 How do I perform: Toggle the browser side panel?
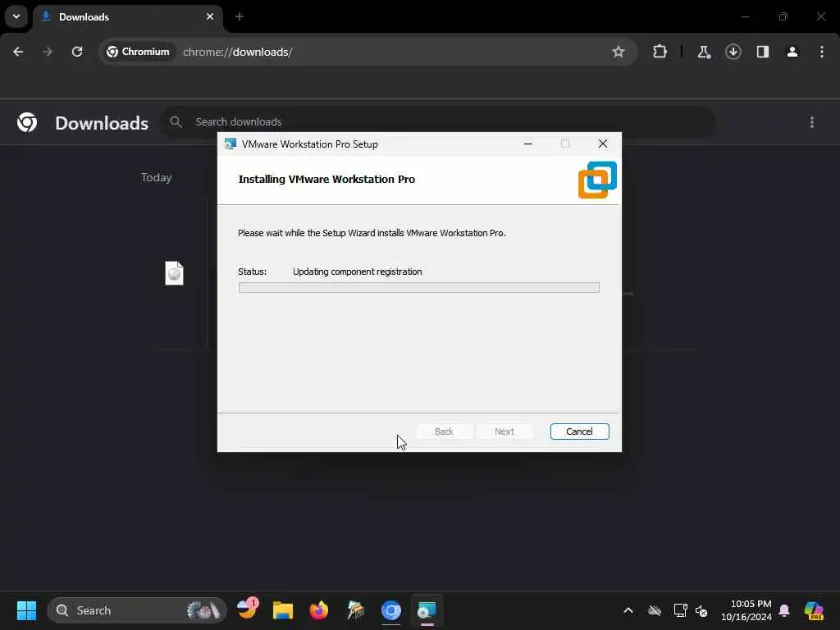pyautogui.click(x=763, y=52)
